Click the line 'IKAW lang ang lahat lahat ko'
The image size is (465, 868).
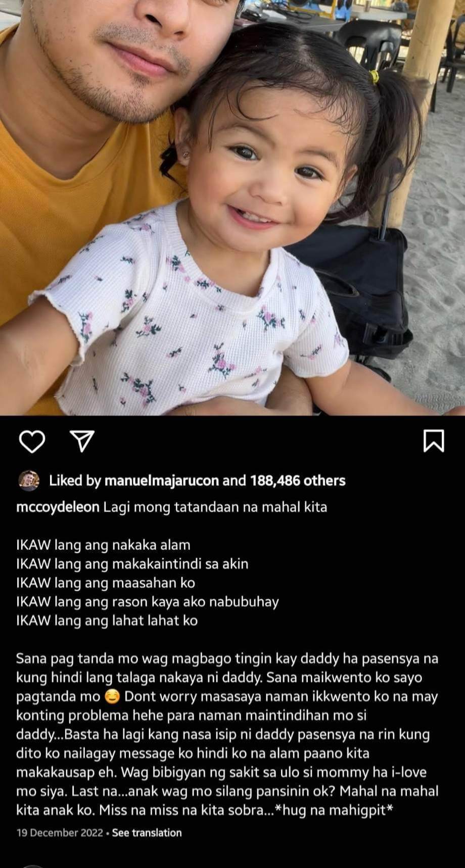coord(107,621)
